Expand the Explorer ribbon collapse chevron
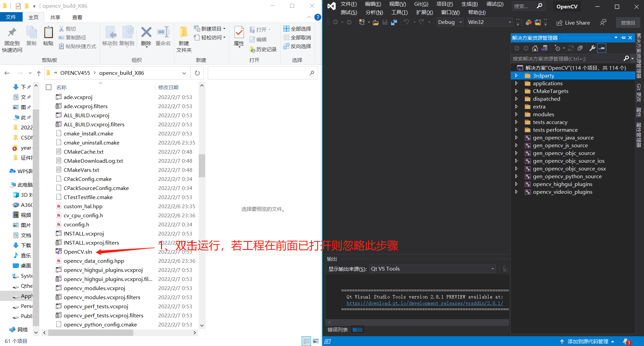 pos(309,17)
